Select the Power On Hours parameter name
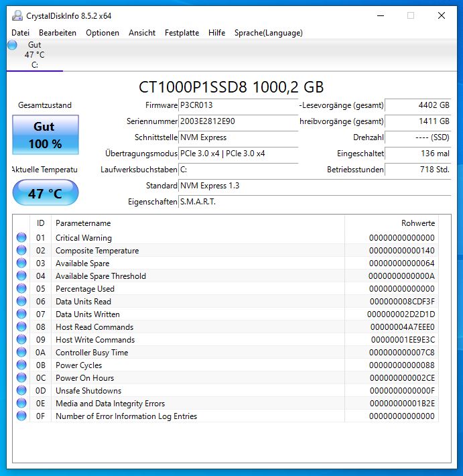 pos(84,378)
